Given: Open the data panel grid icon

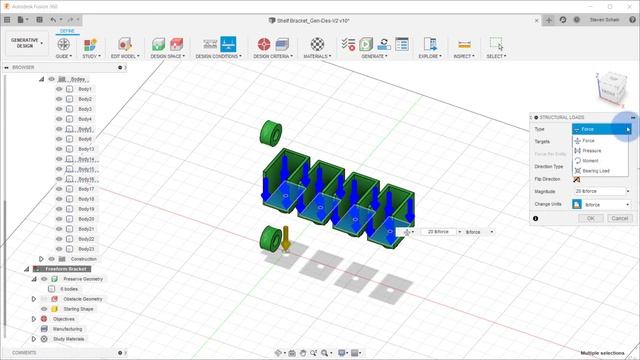Looking at the screenshot, I should (7, 20).
